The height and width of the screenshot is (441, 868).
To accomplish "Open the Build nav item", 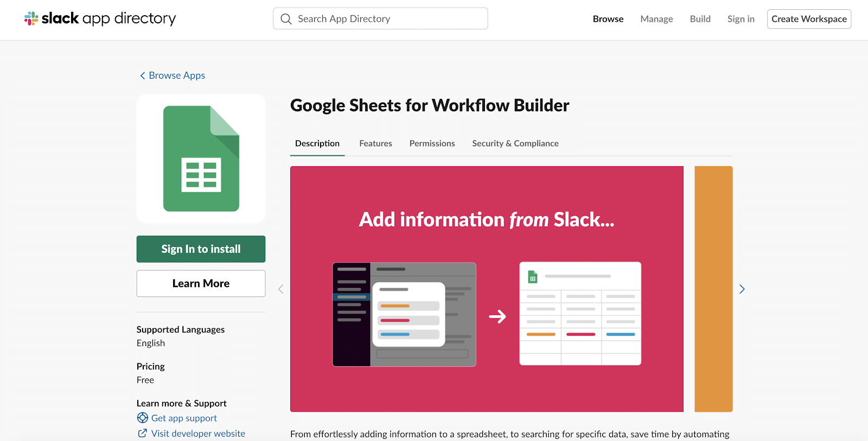I will [x=700, y=19].
